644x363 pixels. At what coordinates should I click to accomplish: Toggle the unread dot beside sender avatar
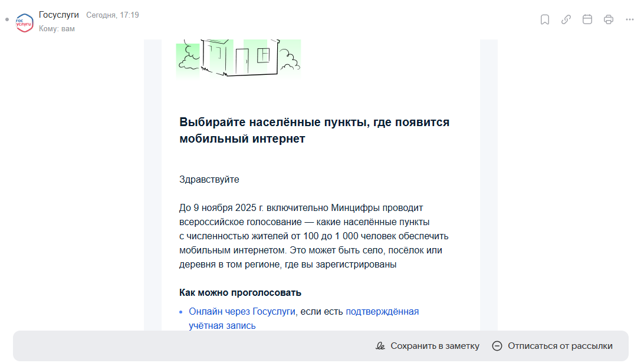pyautogui.click(x=7, y=19)
